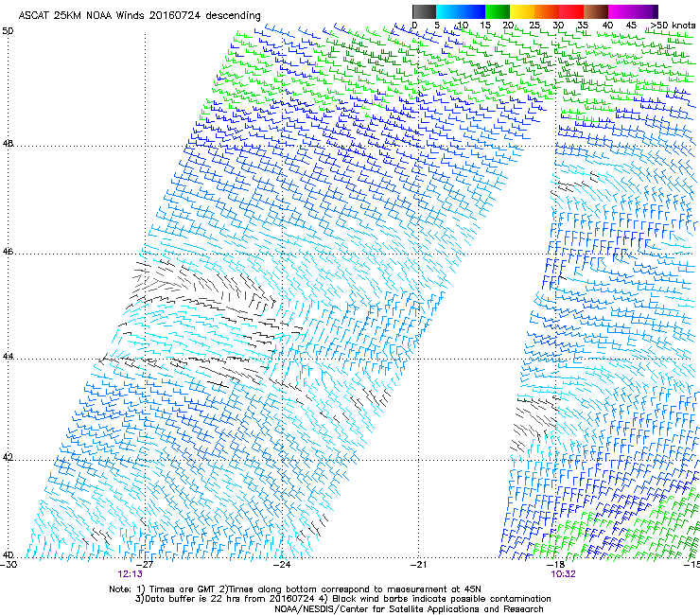Viewport: 700px width, 615px height.
Task: Click the swath time '12:13'
Action: coord(130,574)
